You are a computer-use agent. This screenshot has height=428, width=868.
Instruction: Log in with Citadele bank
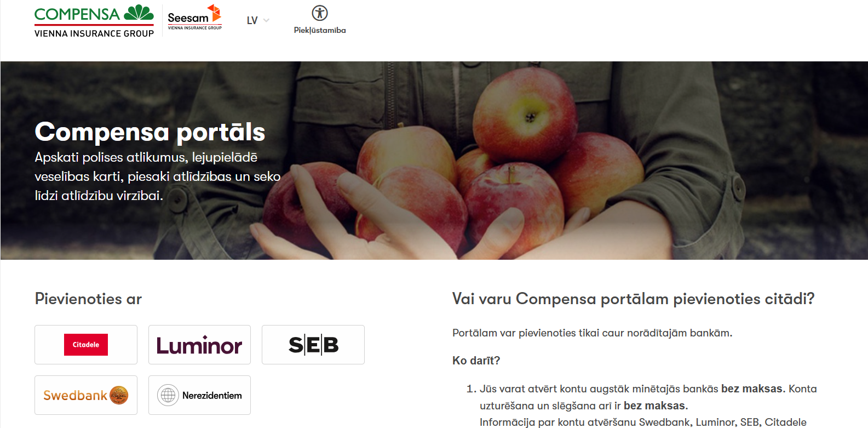pyautogui.click(x=86, y=345)
